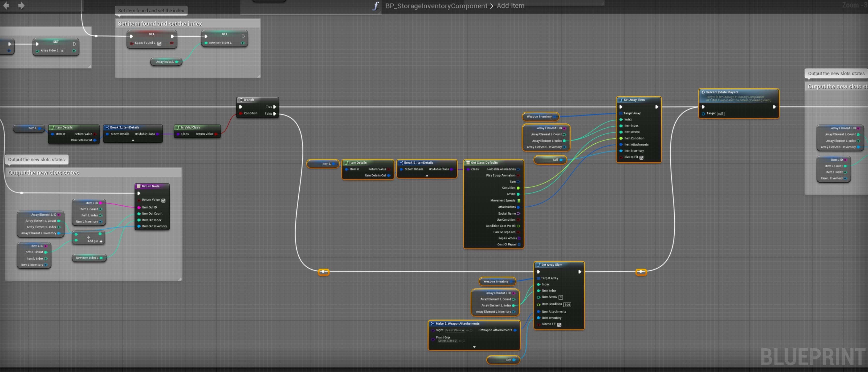Toggle Return Value checkbox on Return Node
This screenshot has width=868, height=372.
[x=163, y=200]
